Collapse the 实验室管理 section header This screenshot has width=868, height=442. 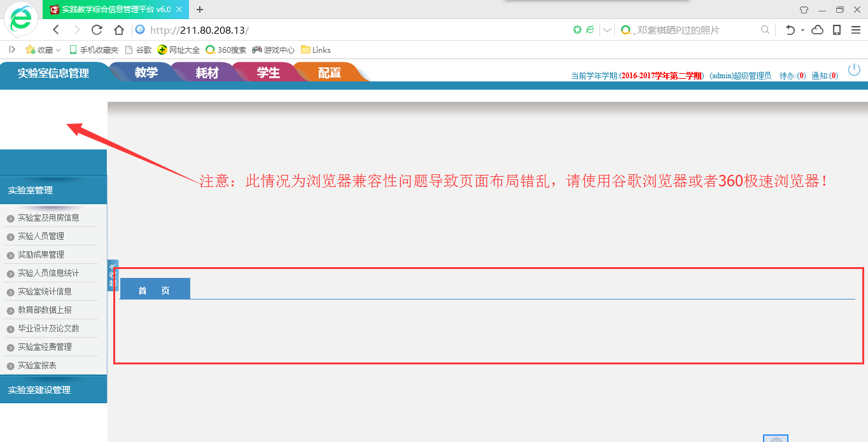31,190
